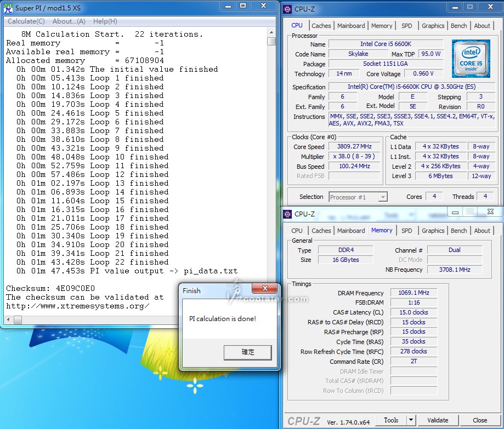
Task: Click the 100.24 MHz bus speed value
Action: 354,167
